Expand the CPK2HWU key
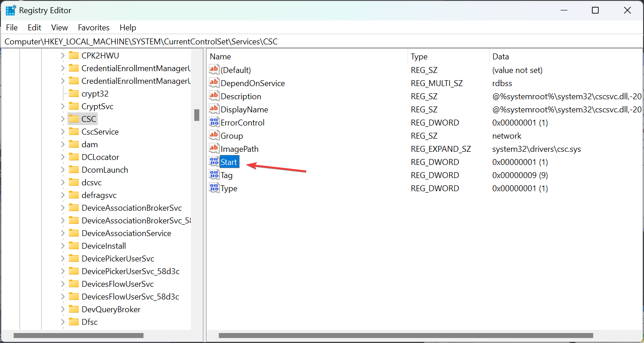Image resolution: width=644 pixels, height=343 pixels. [63, 55]
